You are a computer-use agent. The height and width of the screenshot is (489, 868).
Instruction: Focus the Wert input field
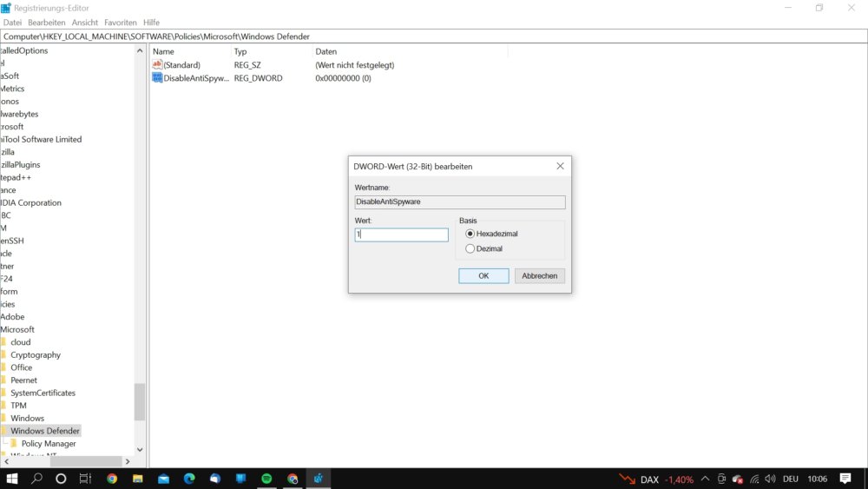pyautogui.click(x=401, y=235)
